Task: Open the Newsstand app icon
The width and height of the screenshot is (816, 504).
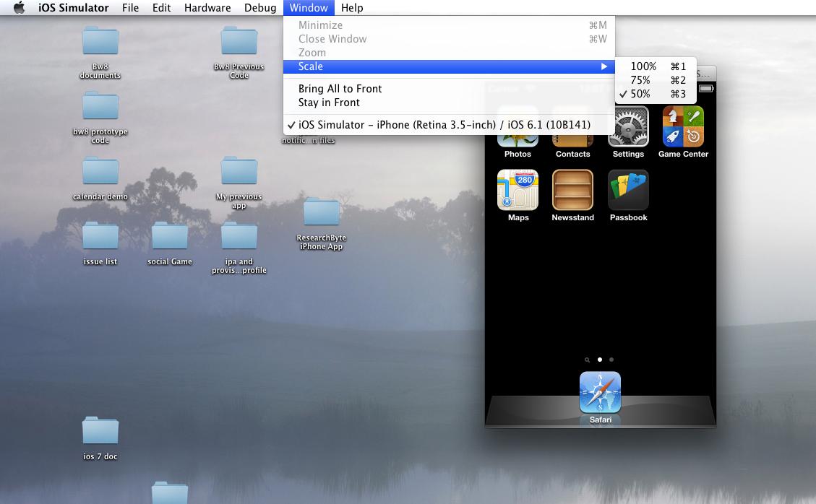Action: [x=573, y=190]
